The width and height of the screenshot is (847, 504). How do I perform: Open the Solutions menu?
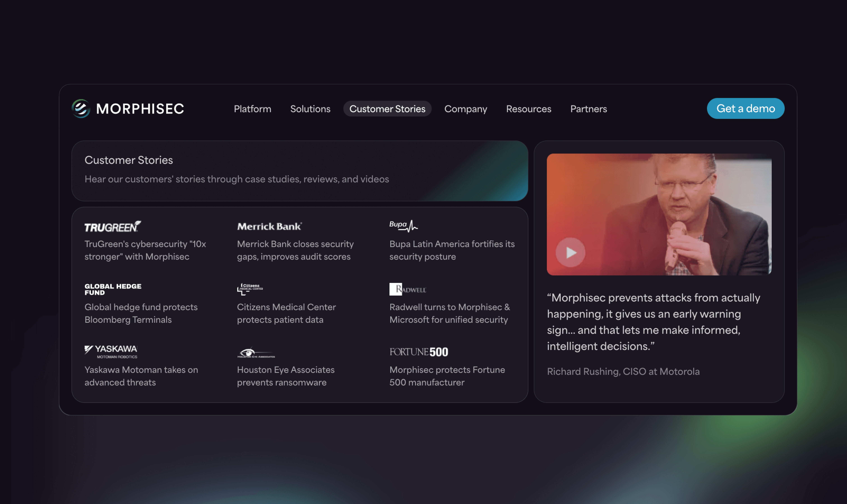(x=310, y=109)
